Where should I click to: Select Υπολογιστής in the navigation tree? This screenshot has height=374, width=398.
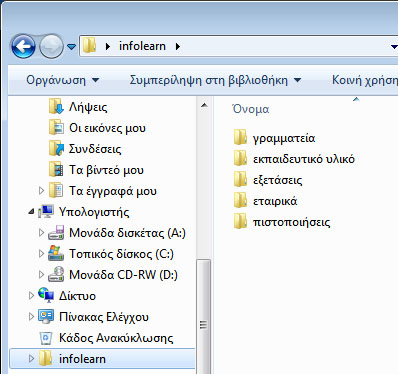(94, 212)
